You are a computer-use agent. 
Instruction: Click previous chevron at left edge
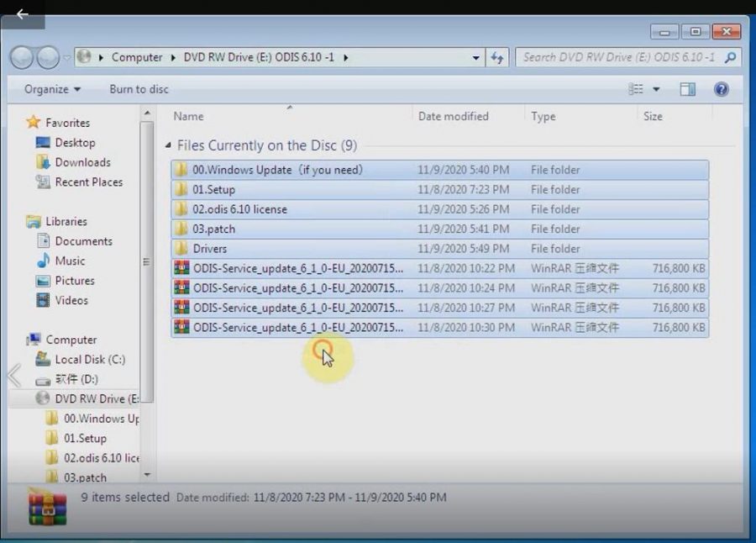14,375
